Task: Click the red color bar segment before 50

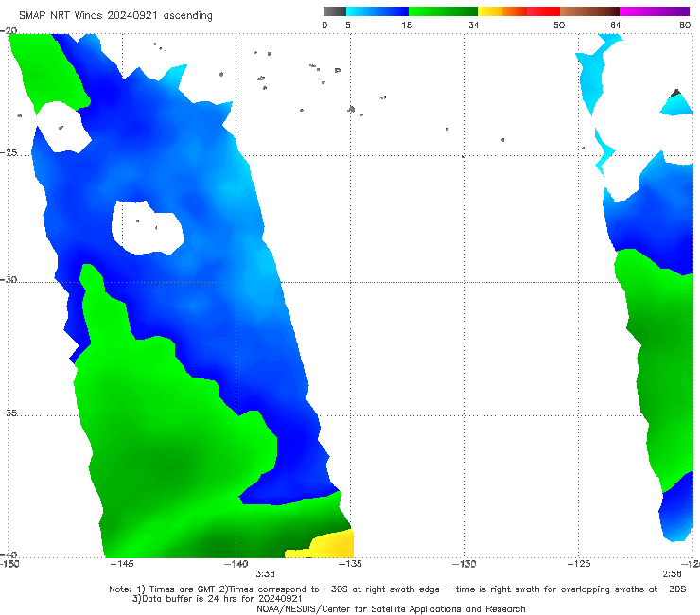Action: [x=543, y=11]
